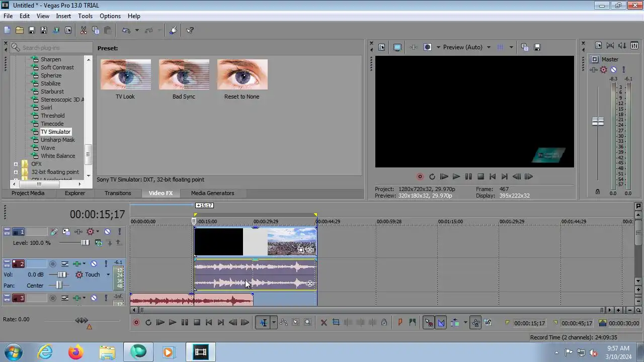644x362 pixels.
Task: Open the Options menu
Action: (x=110, y=16)
